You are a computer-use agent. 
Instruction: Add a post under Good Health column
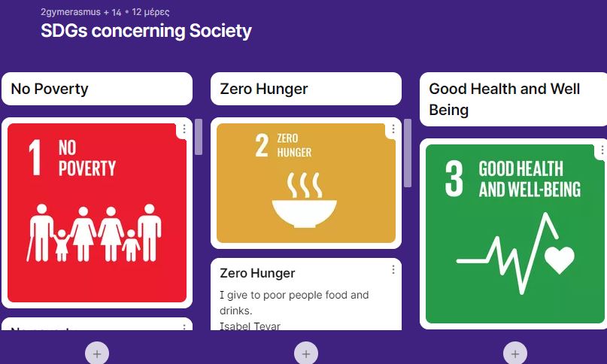[x=515, y=353]
